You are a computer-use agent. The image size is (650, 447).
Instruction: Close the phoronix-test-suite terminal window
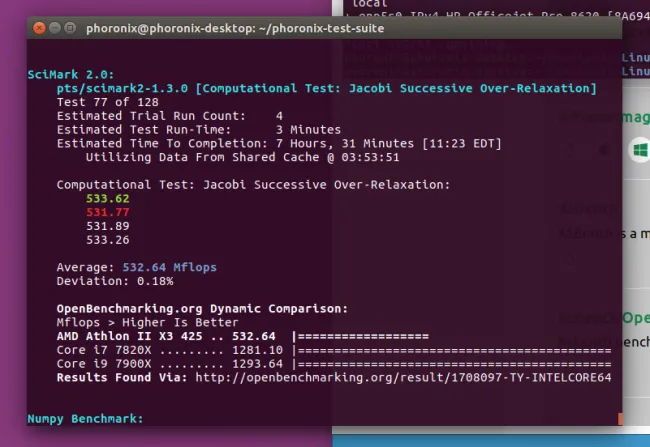[39, 28]
